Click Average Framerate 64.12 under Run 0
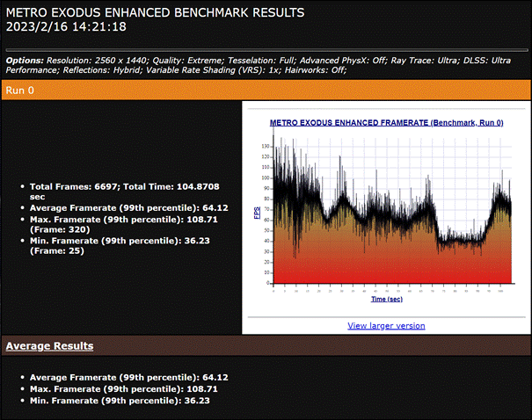This screenshot has width=532, height=420. tap(122, 207)
